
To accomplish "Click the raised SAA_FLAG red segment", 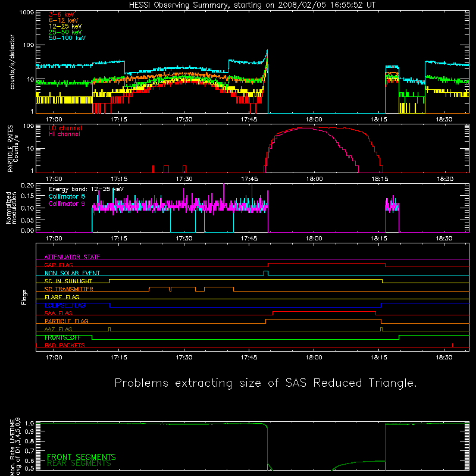I will coord(324,312).
